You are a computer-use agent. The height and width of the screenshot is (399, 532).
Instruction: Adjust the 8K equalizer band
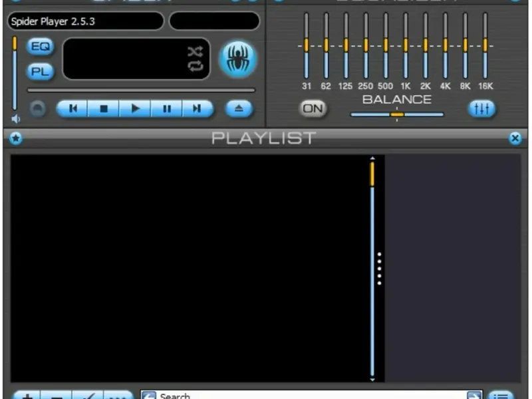465,46
